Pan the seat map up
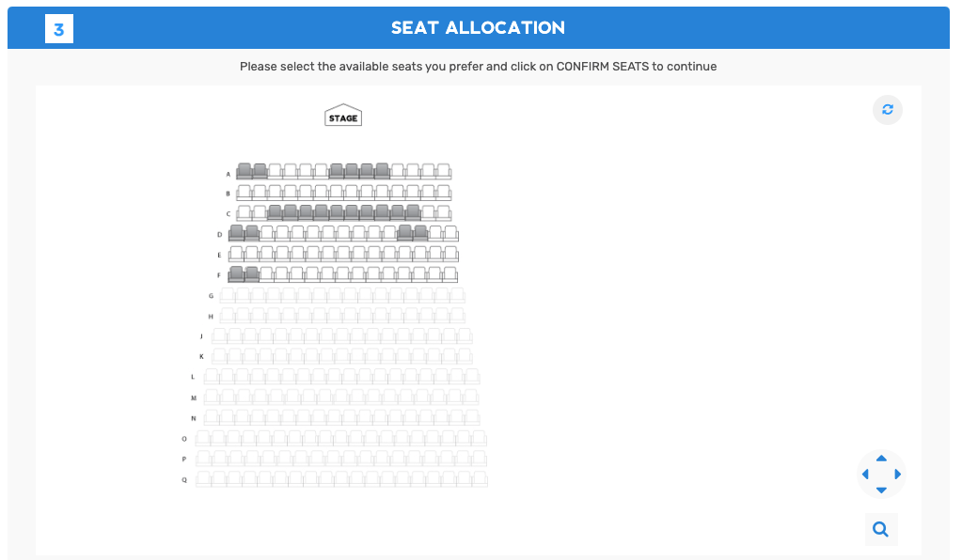The image size is (962, 560). coord(881,459)
